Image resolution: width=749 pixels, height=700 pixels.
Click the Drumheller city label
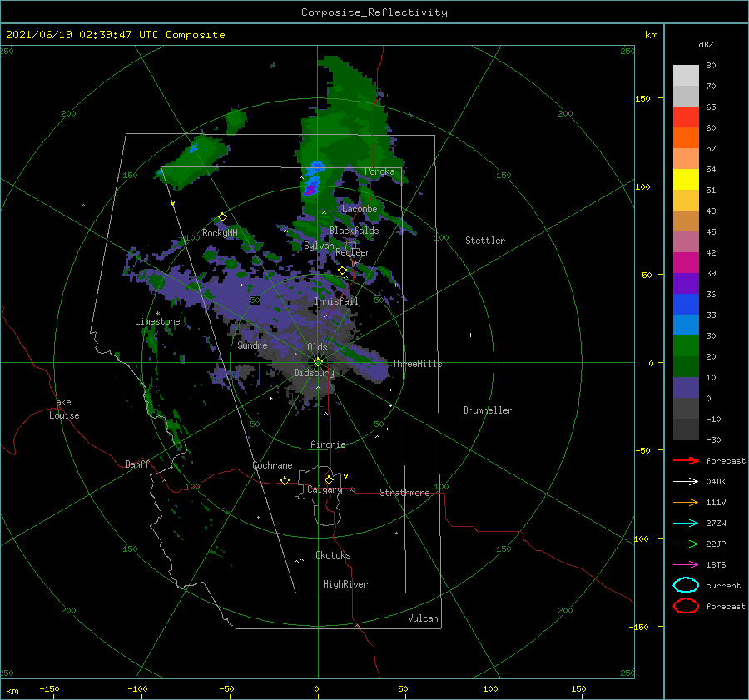(488, 410)
